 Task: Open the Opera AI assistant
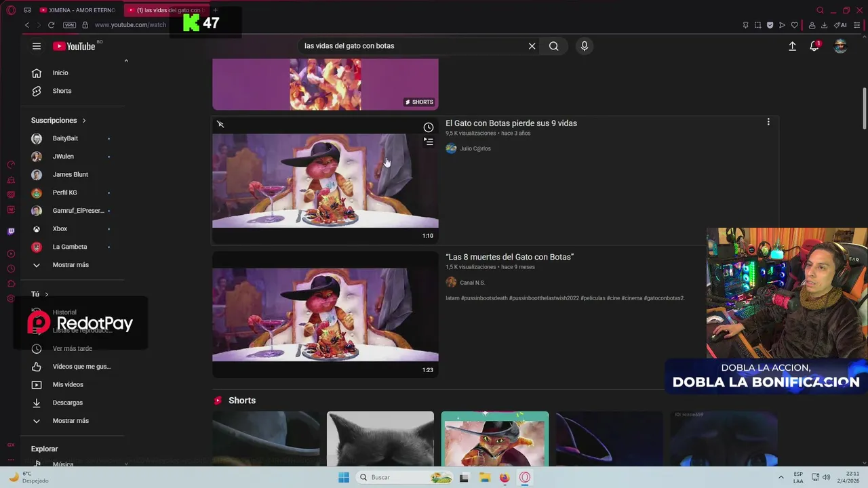pyautogui.click(x=840, y=25)
